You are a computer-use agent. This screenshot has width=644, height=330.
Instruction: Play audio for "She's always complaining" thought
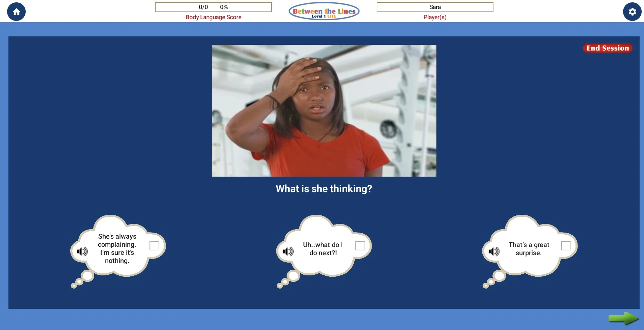click(82, 251)
